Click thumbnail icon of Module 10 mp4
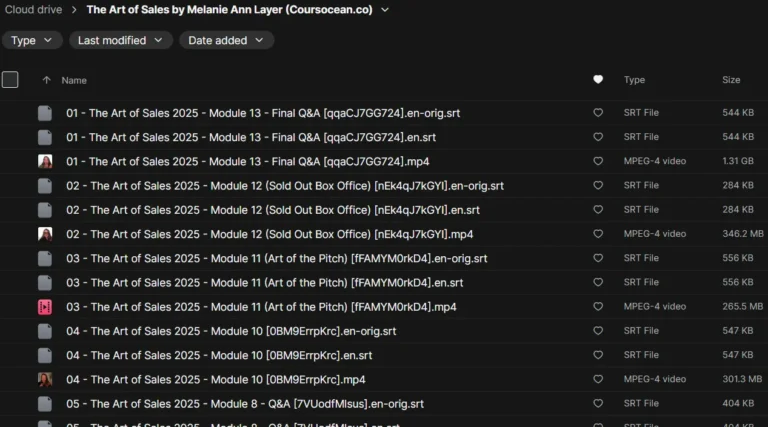Viewport: 768px width, 427px height. click(x=45, y=380)
